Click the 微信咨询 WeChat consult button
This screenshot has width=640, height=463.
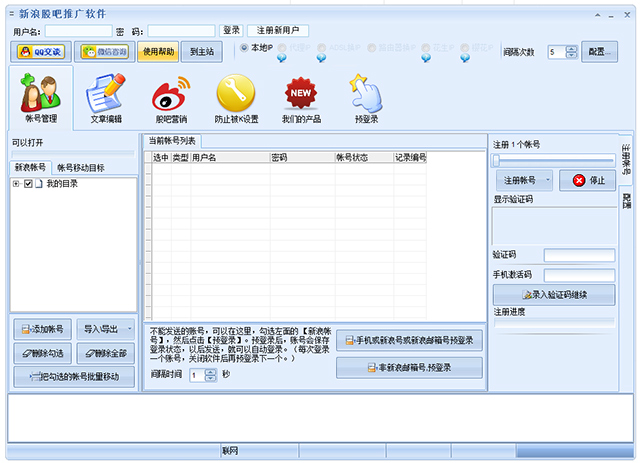(x=104, y=52)
